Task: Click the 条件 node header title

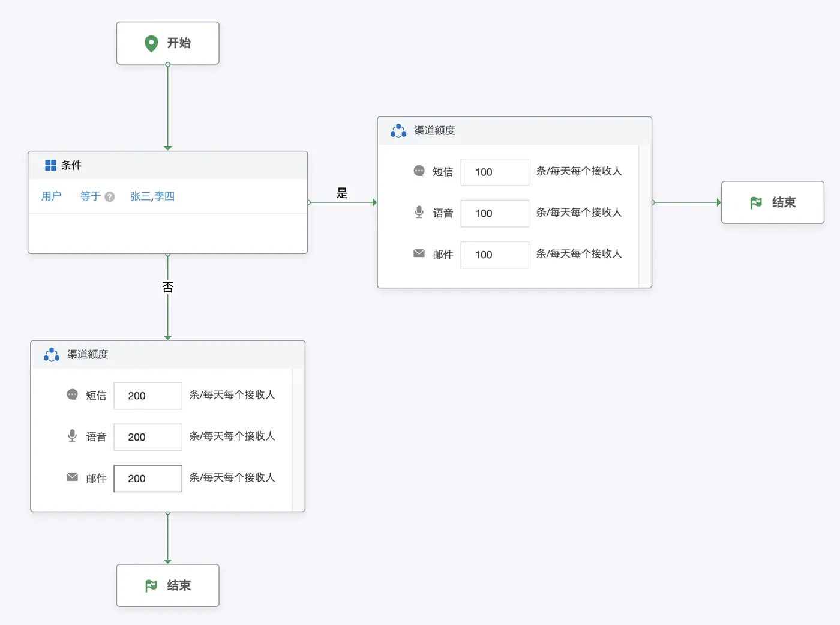Action: (71, 165)
